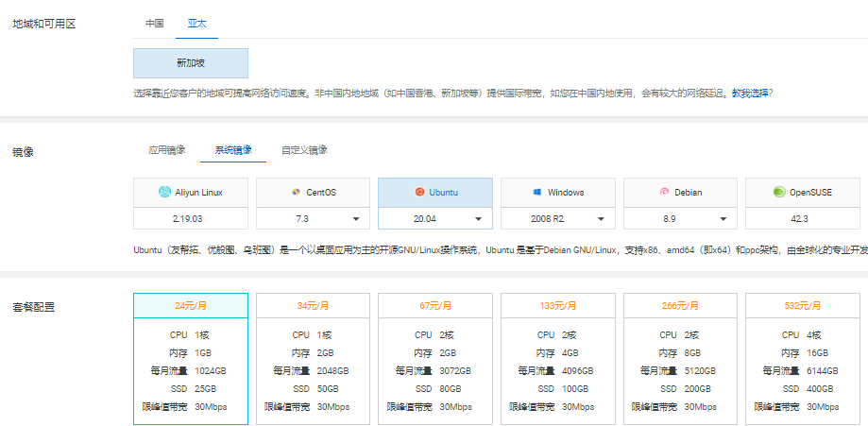868x426 pixels.
Task: Choose the 67元/月 plan card
Action: coord(435,359)
